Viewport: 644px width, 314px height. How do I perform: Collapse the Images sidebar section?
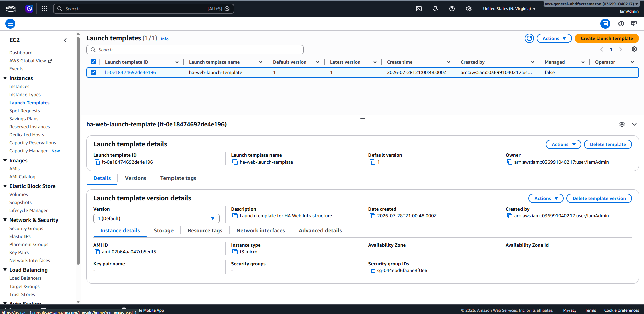click(x=5, y=160)
